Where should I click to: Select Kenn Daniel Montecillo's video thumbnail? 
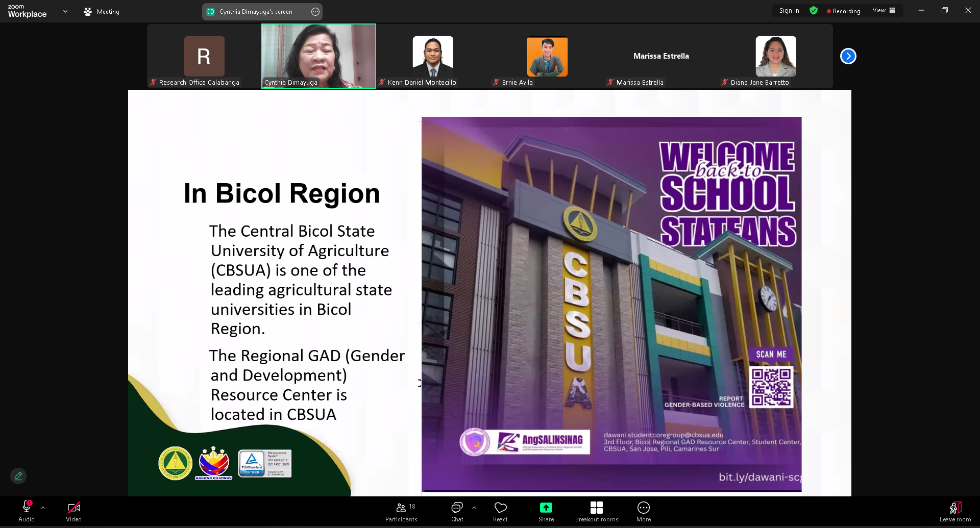(433, 57)
